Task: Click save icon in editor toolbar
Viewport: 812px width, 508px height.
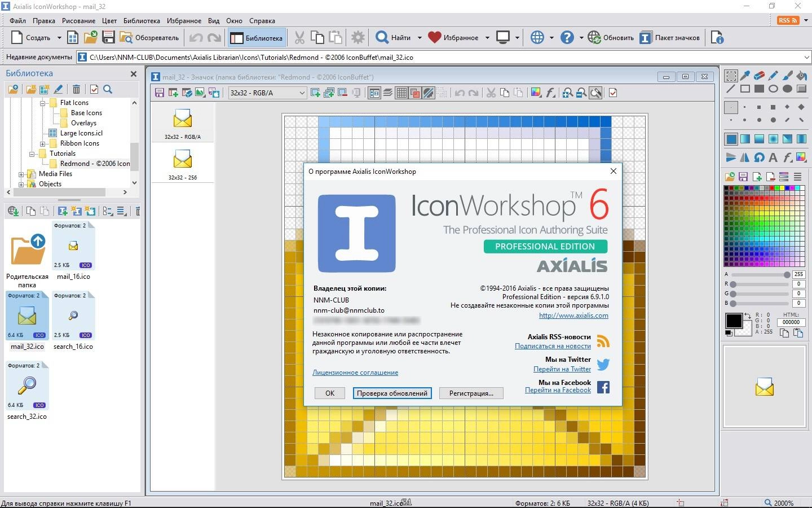Action: tap(160, 93)
